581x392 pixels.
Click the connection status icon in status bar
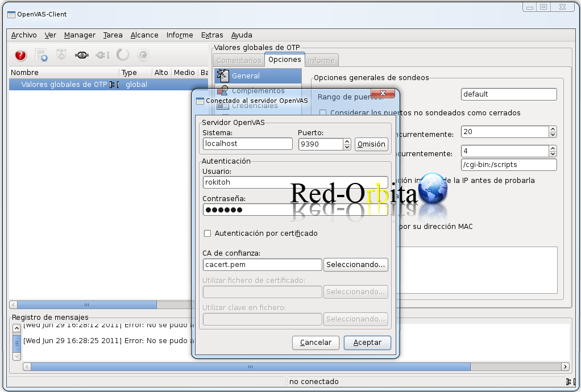point(571,382)
